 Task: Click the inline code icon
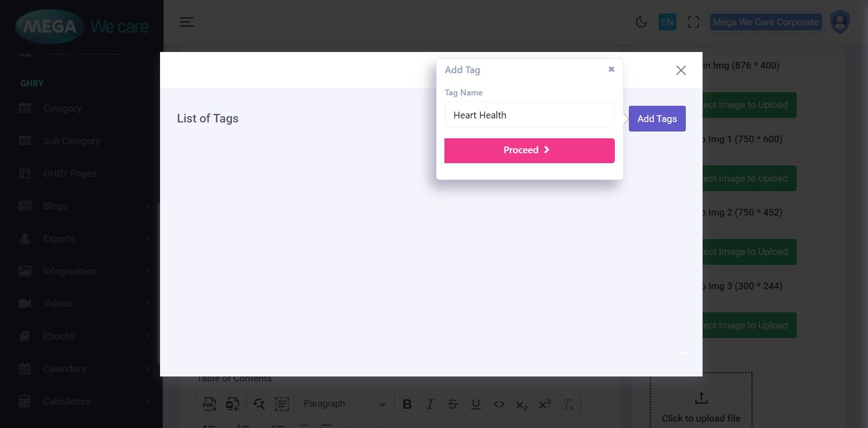[499, 404]
